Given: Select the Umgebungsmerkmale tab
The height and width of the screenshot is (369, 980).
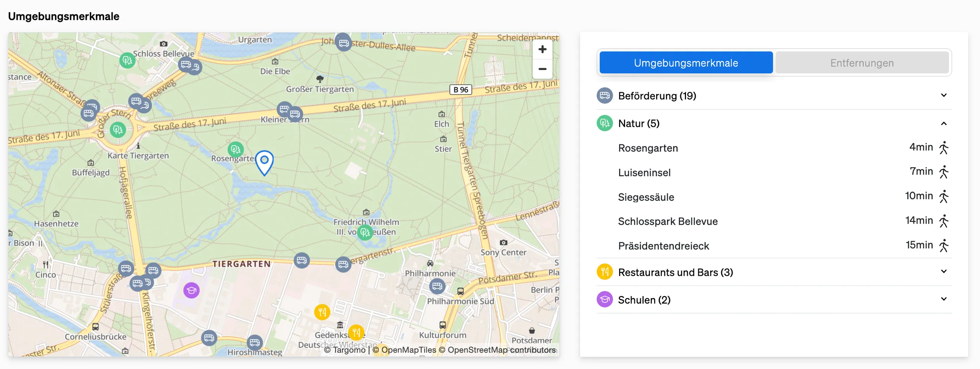Looking at the screenshot, I should (x=686, y=63).
